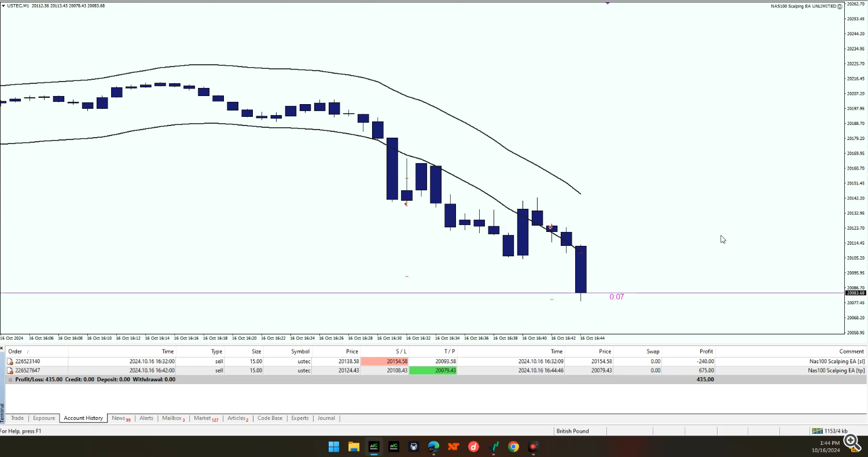
Task: Click the magnifier zoom icon at the bottom right
Action: click(851, 442)
